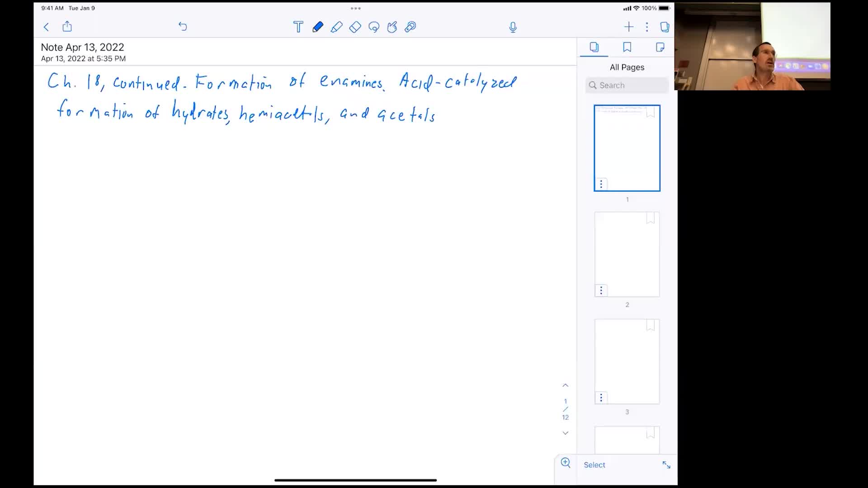Viewport: 868px width, 488px height.
Task: Switch to the Highlighter tool
Action: coord(337,27)
